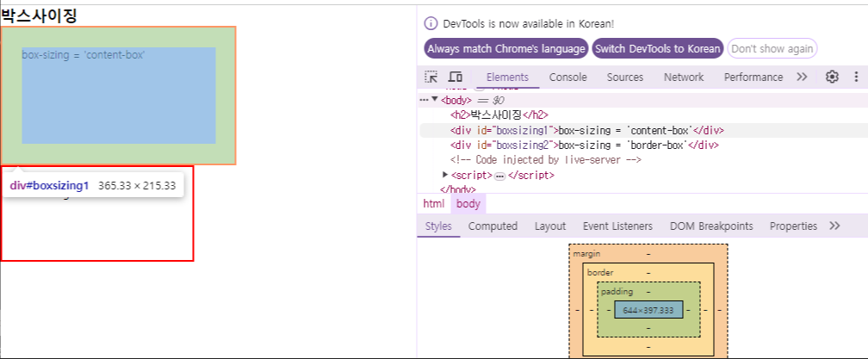Click the margin label in box model
This screenshot has height=359, width=868.
[586, 253]
